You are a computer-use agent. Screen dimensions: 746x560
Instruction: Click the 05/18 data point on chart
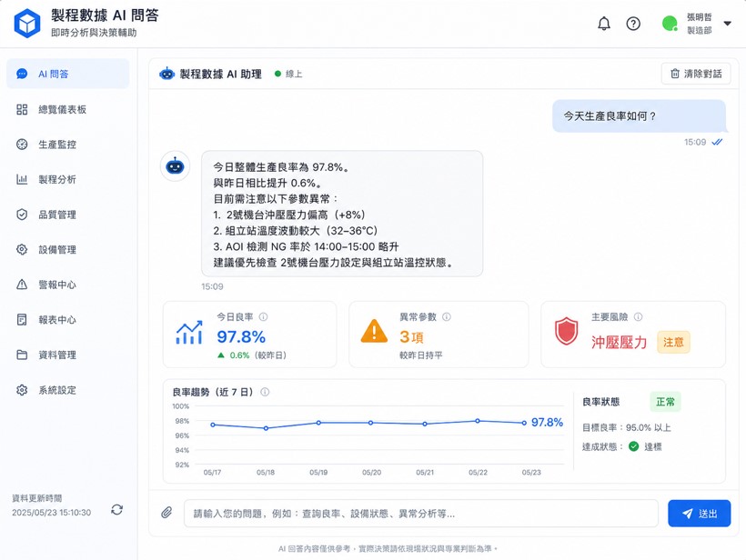click(x=266, y=428)
